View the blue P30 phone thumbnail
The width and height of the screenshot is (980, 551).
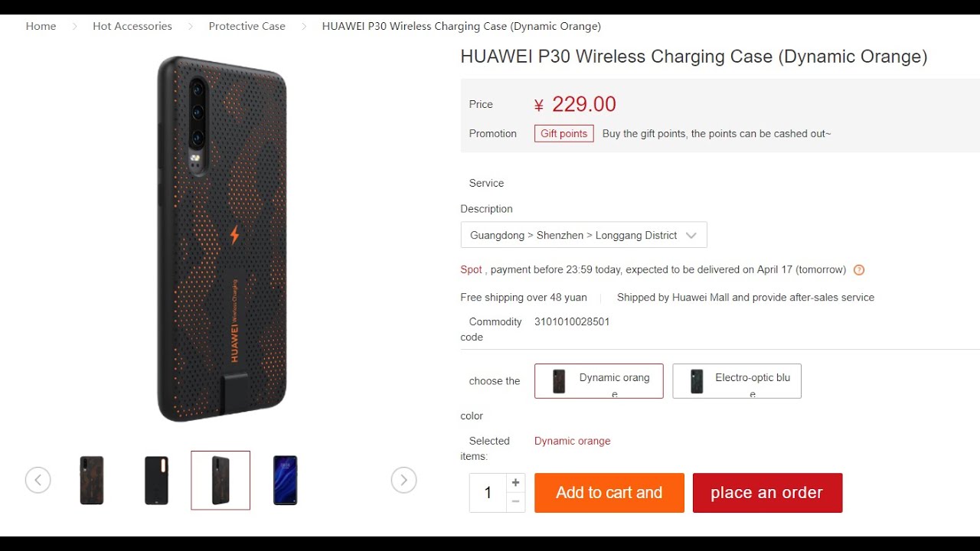point(285,481)
